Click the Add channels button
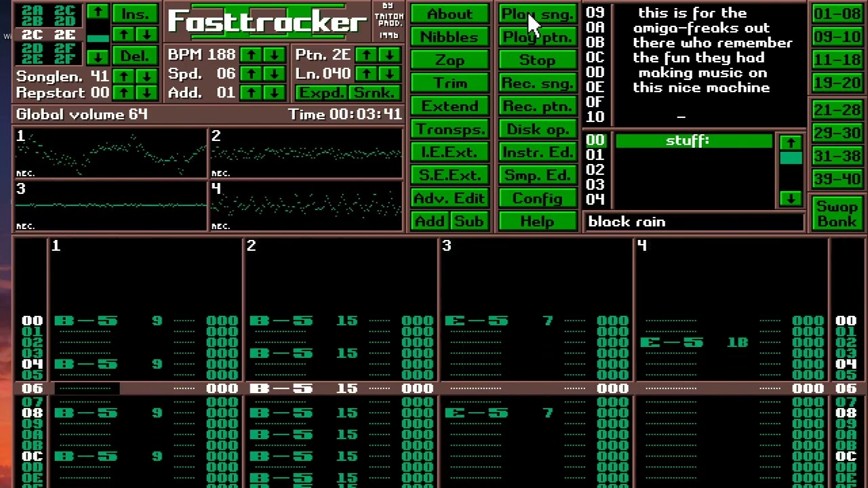This screenshot has height=488, width=868. coord(430,221)
